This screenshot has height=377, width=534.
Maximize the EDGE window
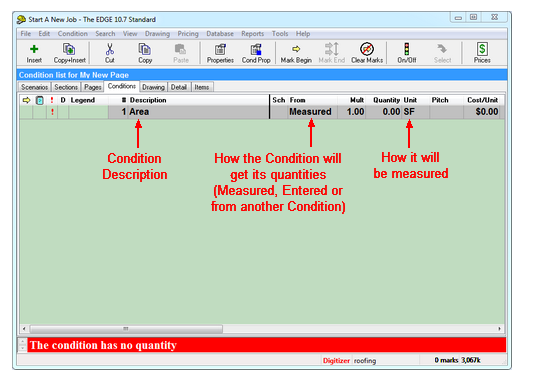click(474, 17)
